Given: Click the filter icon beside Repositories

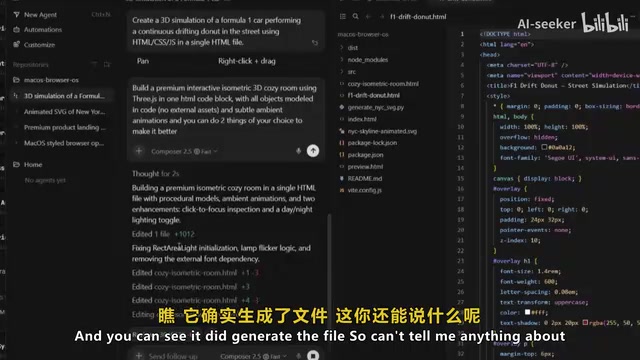Looking at the screenshot, I should tap(94, 64).
